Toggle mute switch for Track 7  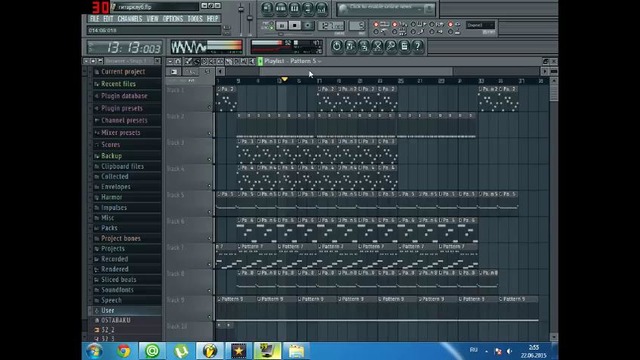(209, 264)
